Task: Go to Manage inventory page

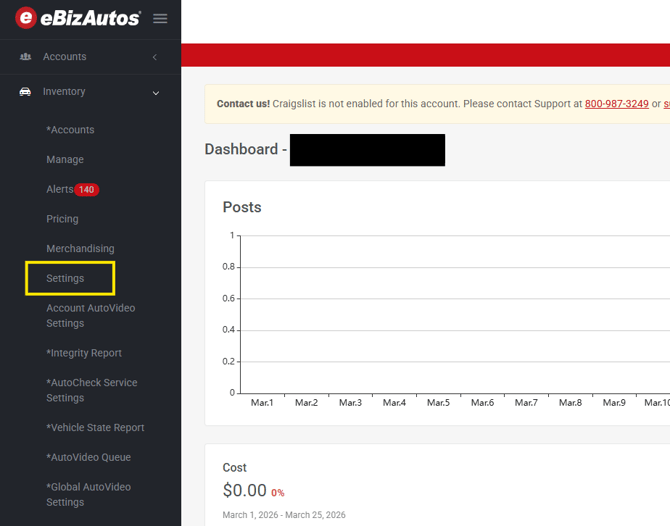Action: (x=65, y=159)
